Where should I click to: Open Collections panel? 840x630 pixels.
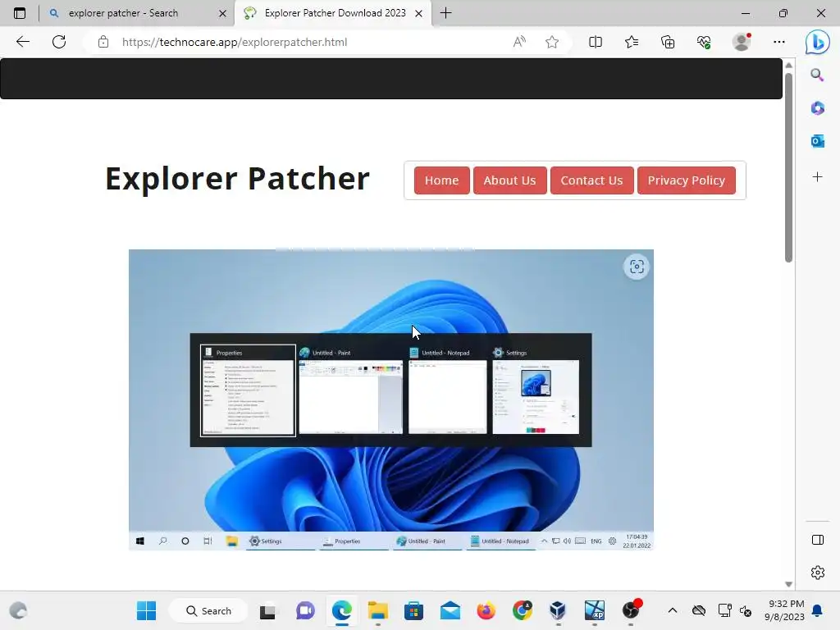668,42
